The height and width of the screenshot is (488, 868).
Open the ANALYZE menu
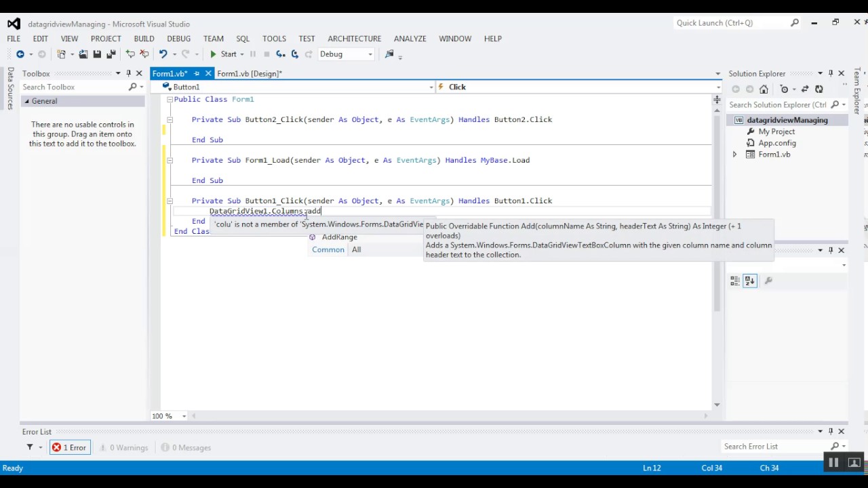410,39
